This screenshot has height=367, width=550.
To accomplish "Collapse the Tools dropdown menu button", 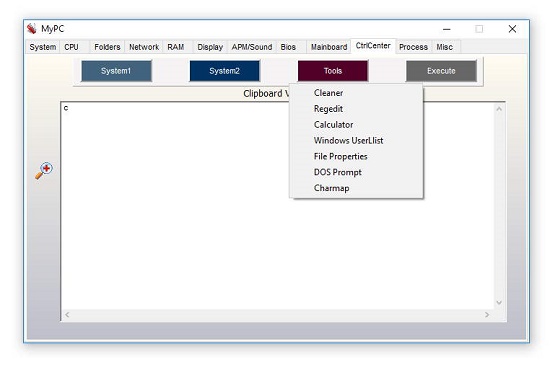I will click(x=333, y=71).
